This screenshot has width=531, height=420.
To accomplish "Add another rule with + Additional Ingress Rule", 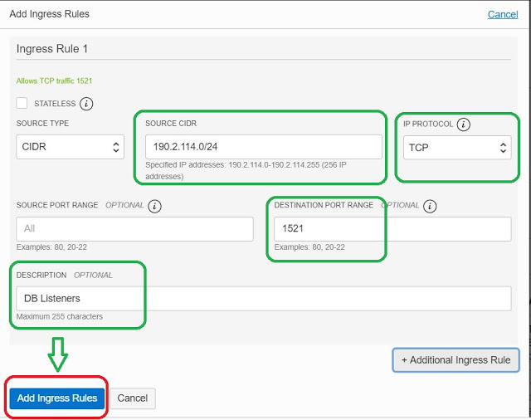I will pyautogui.click(x=455, y=359).
